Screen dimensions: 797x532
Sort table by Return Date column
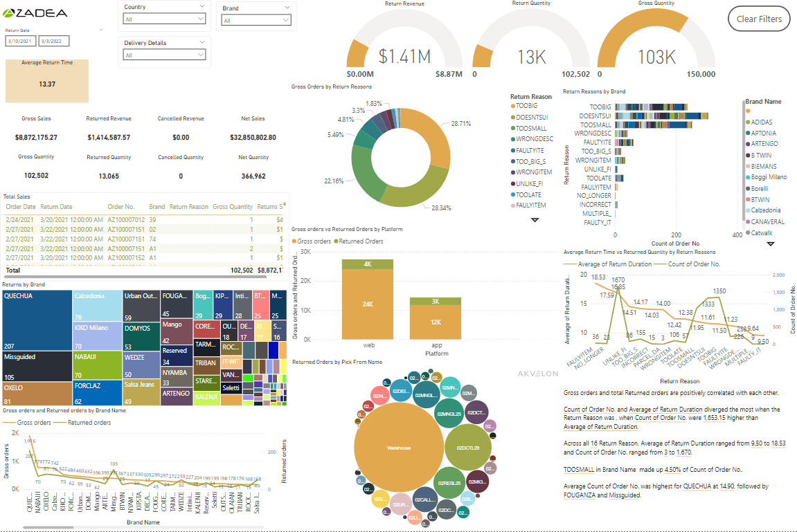tap(56, 207)
